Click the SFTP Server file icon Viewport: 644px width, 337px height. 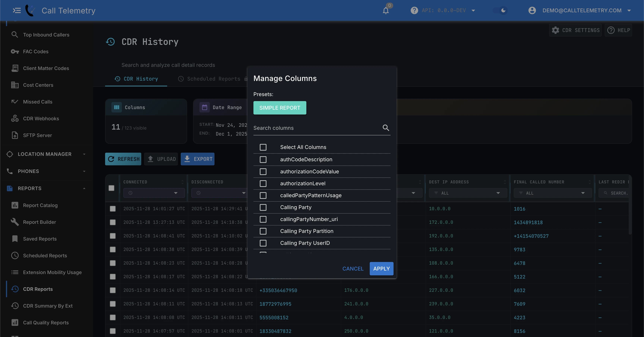[x=15, y=135]
